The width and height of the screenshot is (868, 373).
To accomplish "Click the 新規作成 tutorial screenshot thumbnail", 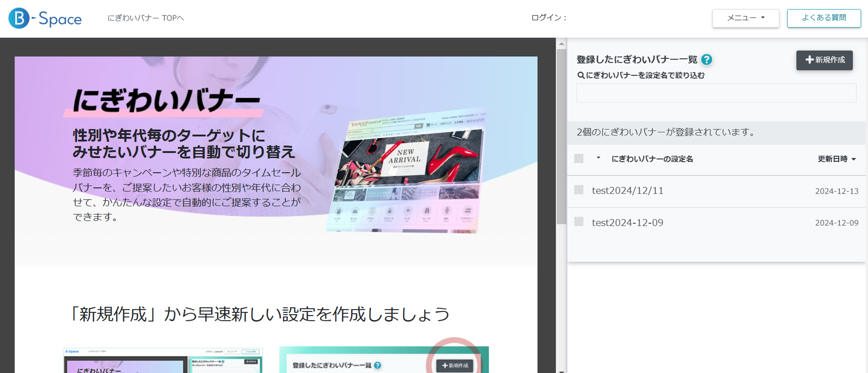I will (x=384, y=360).
